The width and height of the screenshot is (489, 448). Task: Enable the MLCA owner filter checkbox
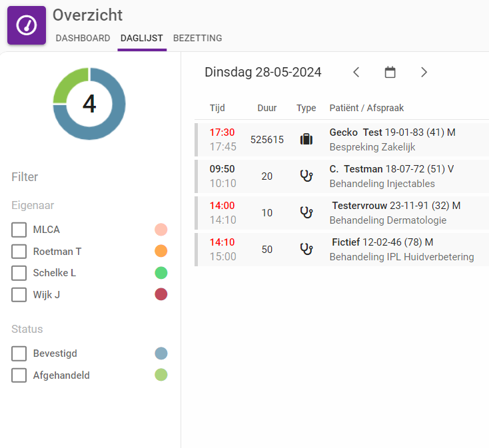click(19, 230)
